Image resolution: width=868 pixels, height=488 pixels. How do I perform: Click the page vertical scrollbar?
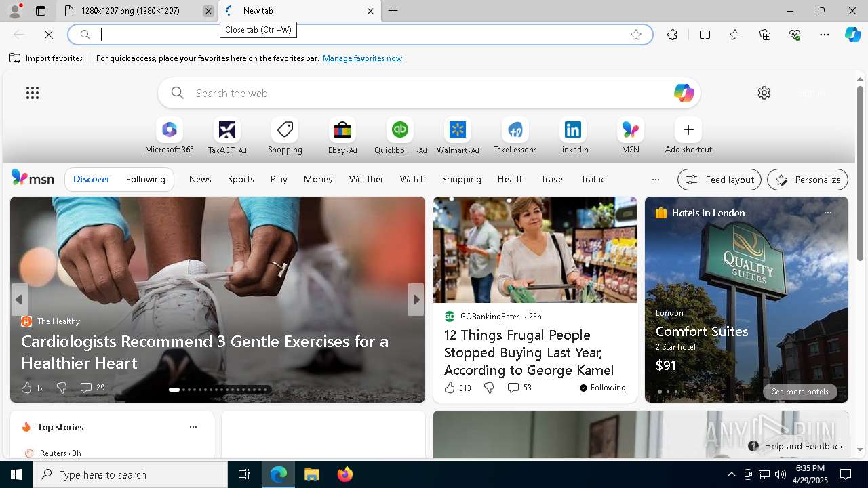pyautogui.click(x=860, y=173)
